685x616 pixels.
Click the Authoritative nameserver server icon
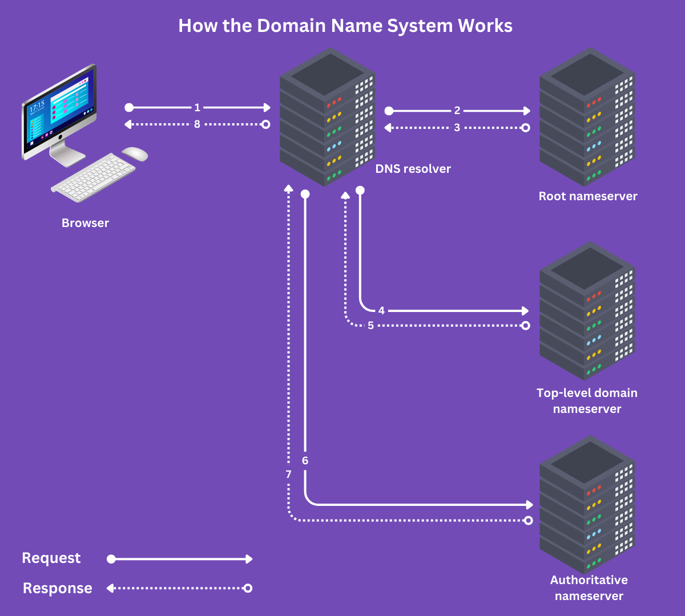pos(588,508)
